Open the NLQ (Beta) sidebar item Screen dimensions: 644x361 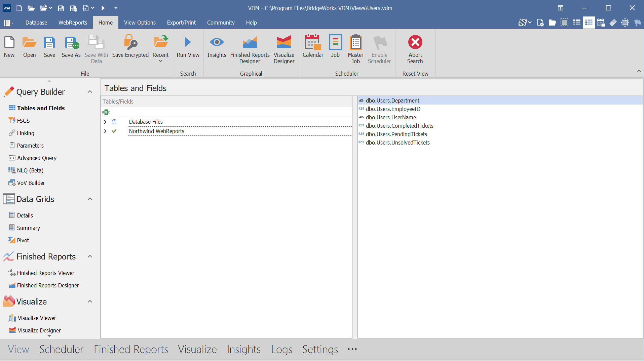click(x=30, y=170)
